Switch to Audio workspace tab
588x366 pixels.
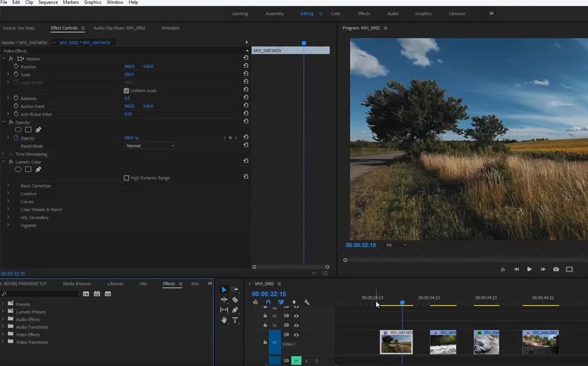(x=393, y=14)
